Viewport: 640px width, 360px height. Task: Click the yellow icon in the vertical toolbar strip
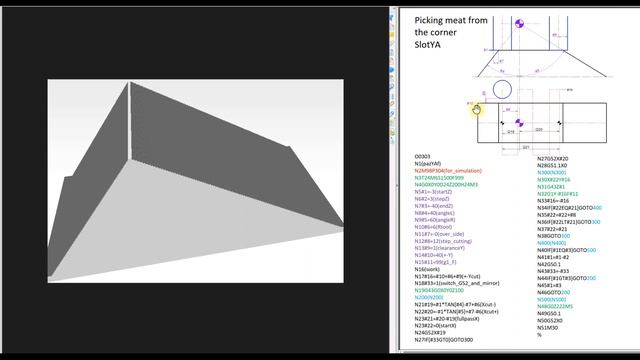tap(392, 36)
